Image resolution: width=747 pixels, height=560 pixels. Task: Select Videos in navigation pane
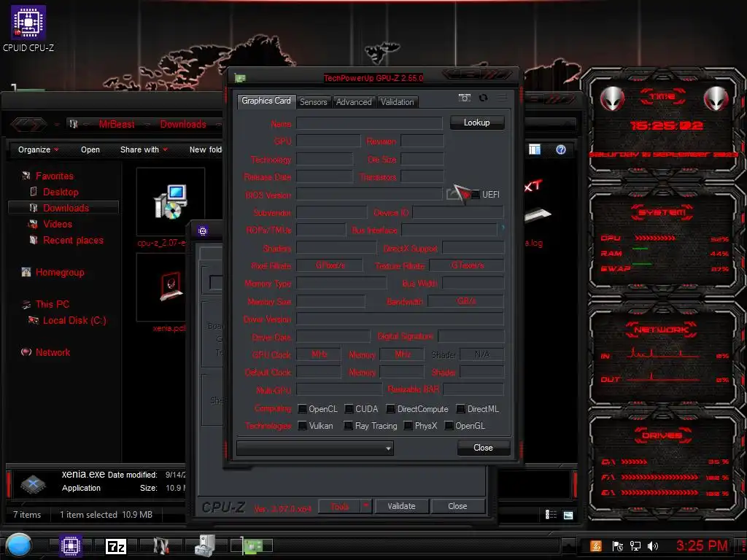click(57, 224)
